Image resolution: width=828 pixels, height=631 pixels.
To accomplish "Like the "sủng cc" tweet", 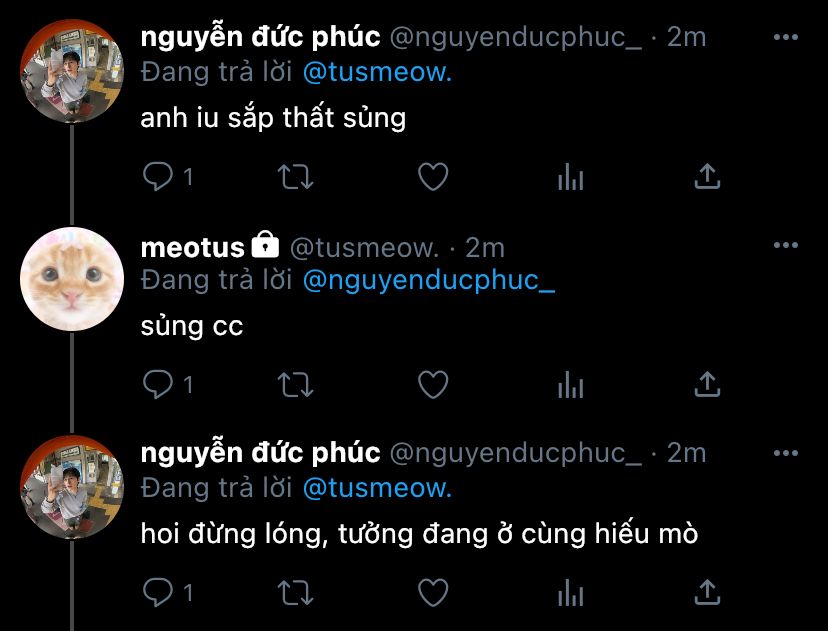I will click(432, 385).
